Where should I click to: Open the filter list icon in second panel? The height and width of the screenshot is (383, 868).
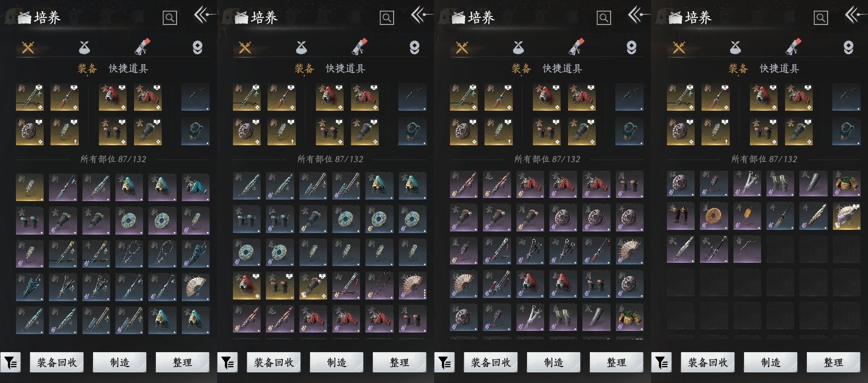[x=228, y=363]
